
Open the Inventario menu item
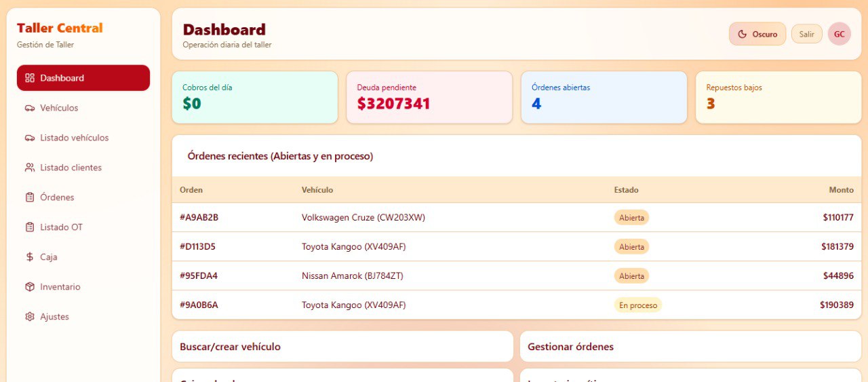tap(60, 287)
